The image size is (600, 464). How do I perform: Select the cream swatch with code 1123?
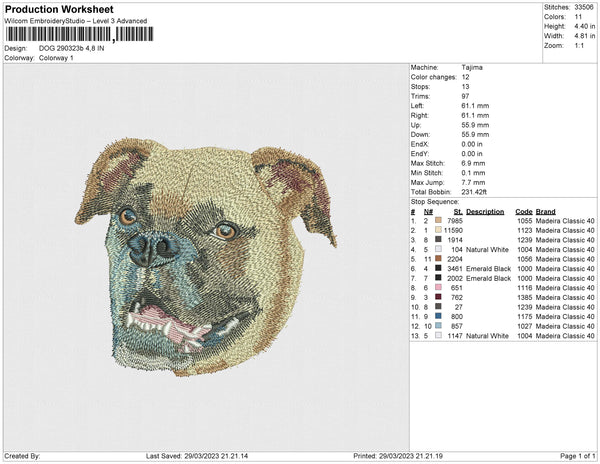[438, 231]
